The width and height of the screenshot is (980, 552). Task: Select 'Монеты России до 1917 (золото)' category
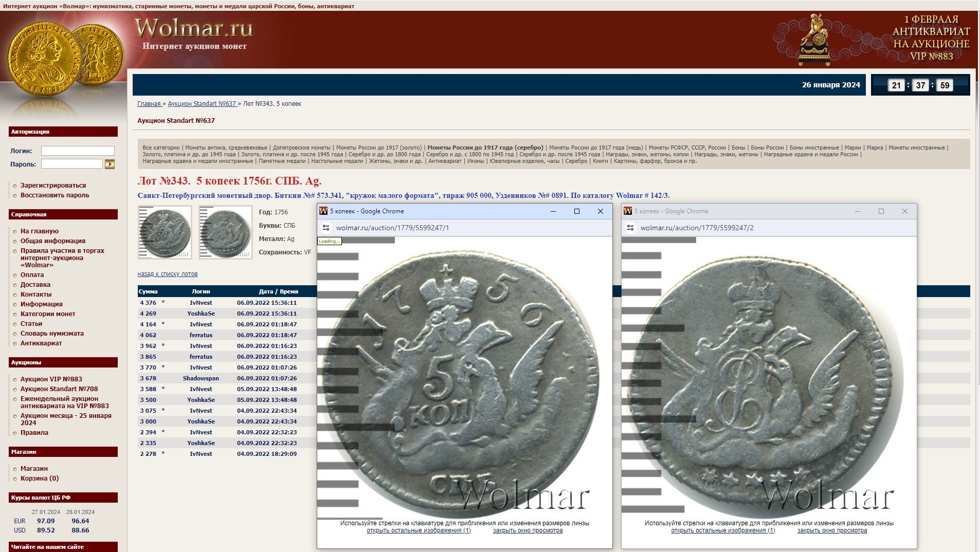pos(378,148)
